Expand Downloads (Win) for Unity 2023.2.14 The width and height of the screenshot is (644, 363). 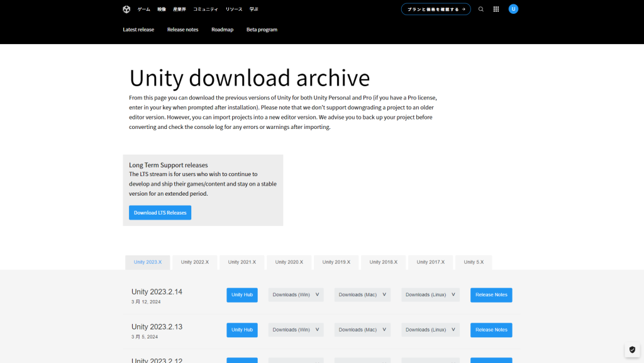pos(296,295)
